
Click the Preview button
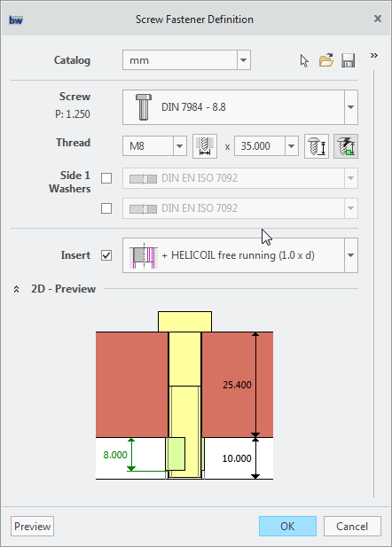(x=33, y=526)
